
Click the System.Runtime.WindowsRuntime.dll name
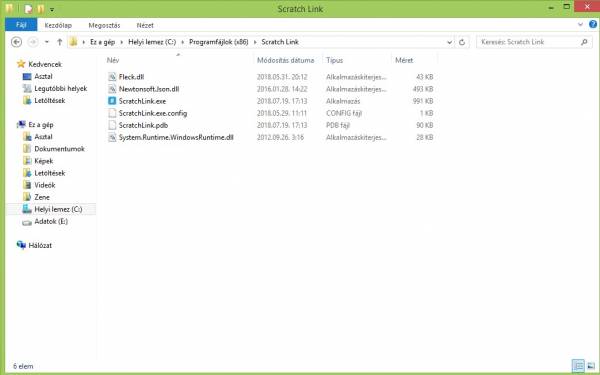coord(176,137)
